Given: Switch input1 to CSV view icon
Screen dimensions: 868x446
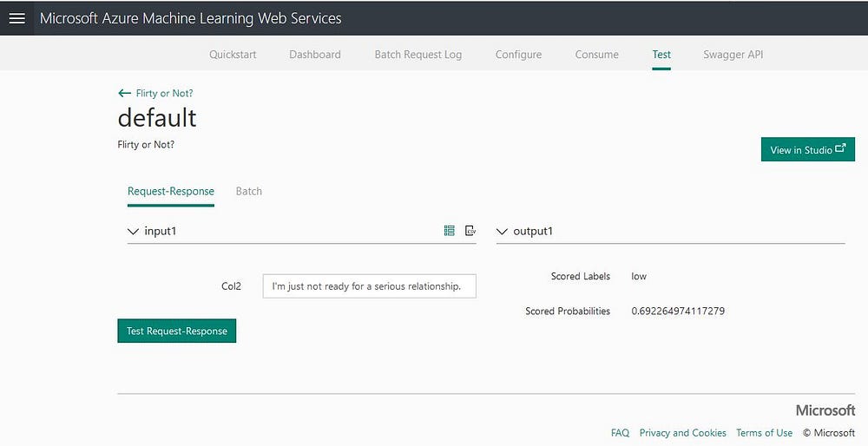Looking at the screenshot, I should coord(470,231).
